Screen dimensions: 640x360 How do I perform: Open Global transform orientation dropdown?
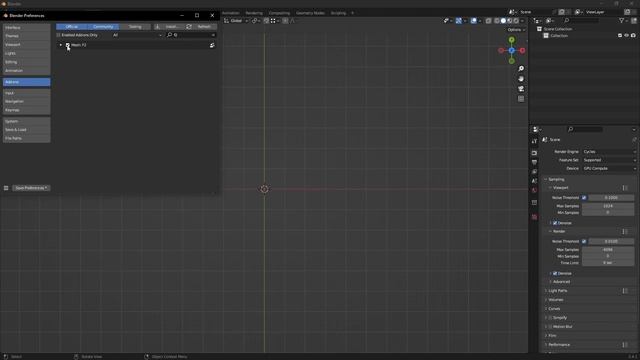[236, 21]
